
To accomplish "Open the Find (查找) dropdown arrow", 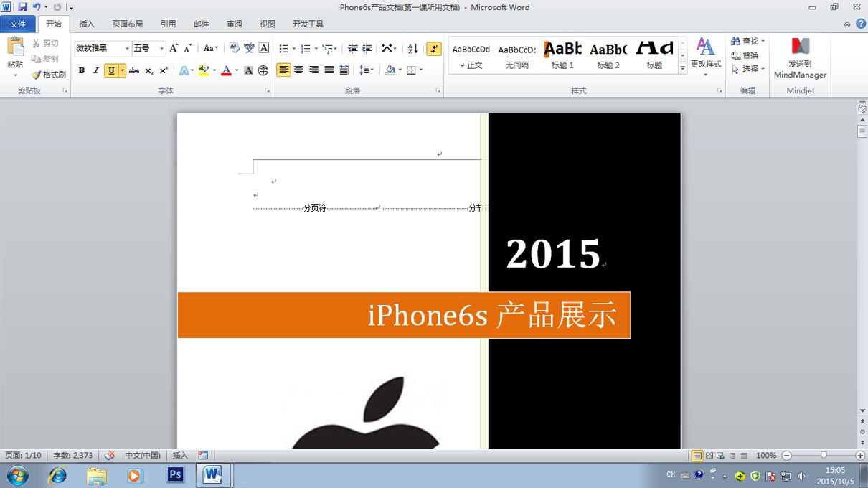I will click(763, 41).
